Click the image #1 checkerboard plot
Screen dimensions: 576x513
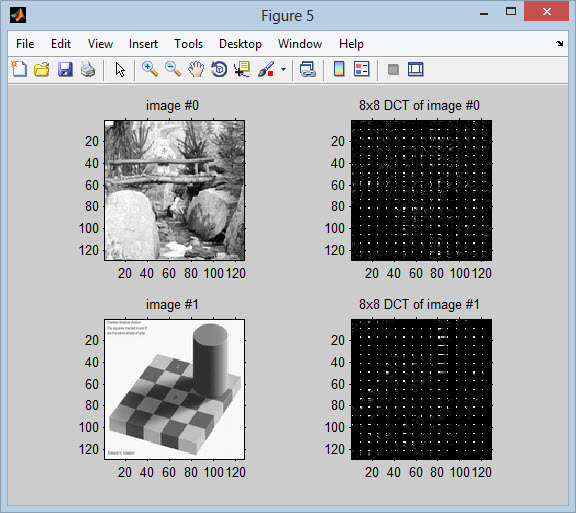pos(174,389)
